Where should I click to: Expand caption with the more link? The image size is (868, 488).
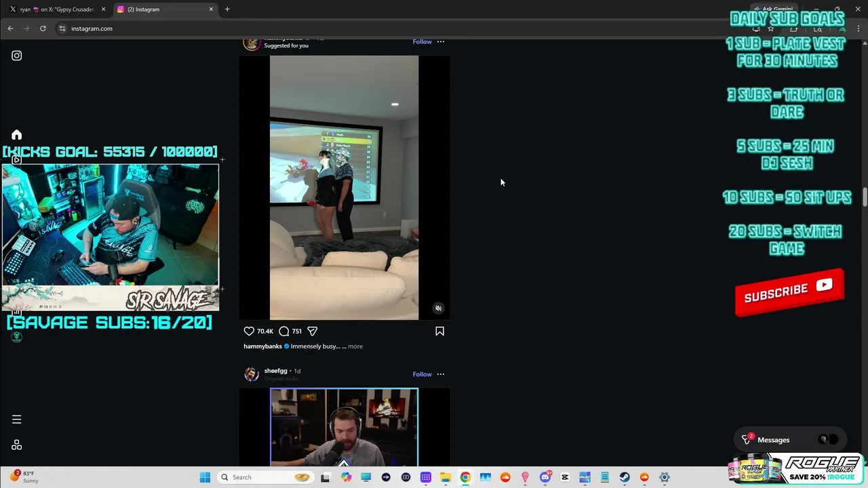pyautogui.click(x=355, y=346)
